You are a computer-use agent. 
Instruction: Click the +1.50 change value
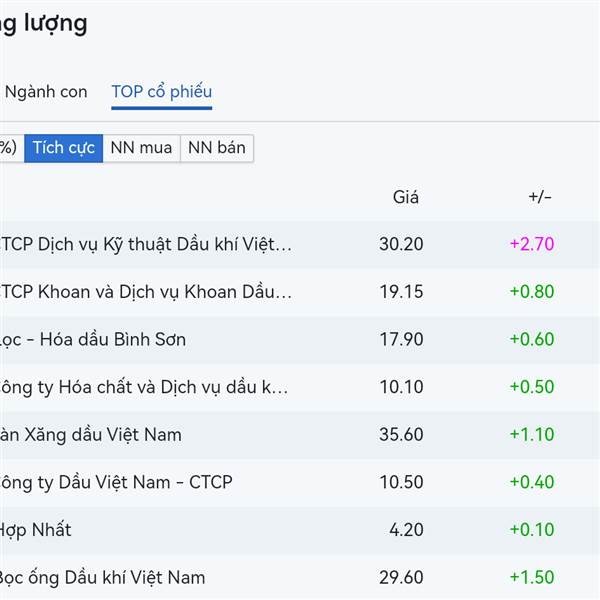[532, 577]
